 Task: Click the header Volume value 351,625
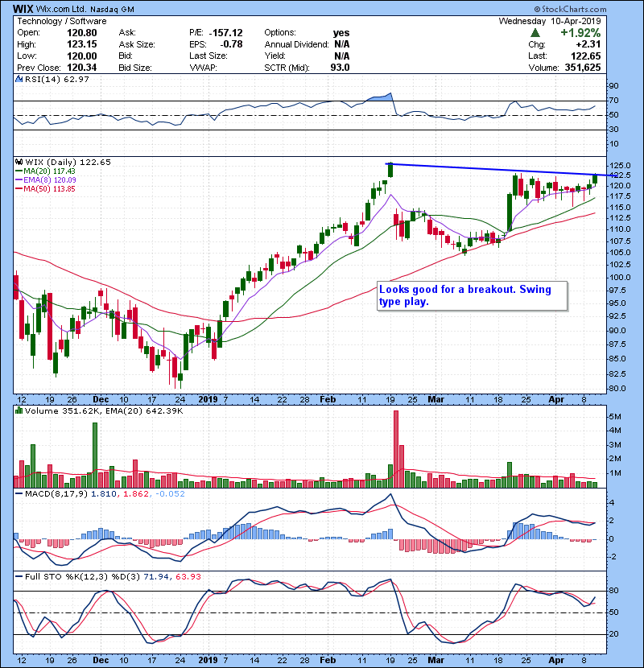[x=583, y=68]
